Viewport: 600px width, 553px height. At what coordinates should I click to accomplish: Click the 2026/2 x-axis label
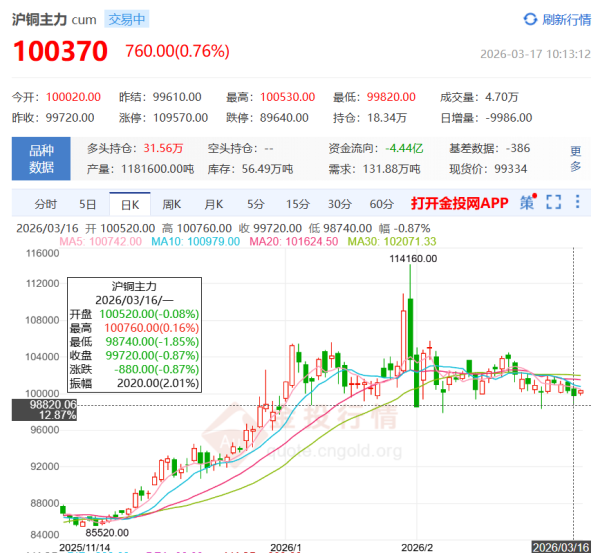pyautogui.click(x=417, y=548)
